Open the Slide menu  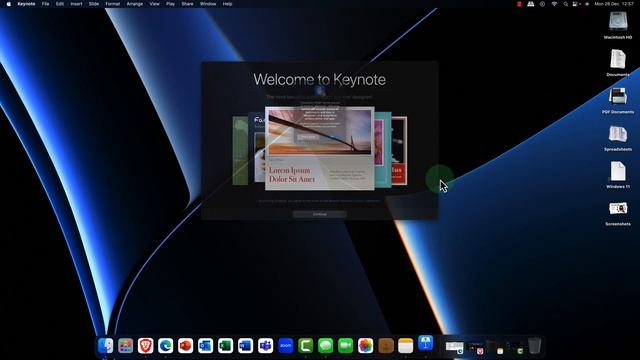pyautogui.click(x=94, y=4)
